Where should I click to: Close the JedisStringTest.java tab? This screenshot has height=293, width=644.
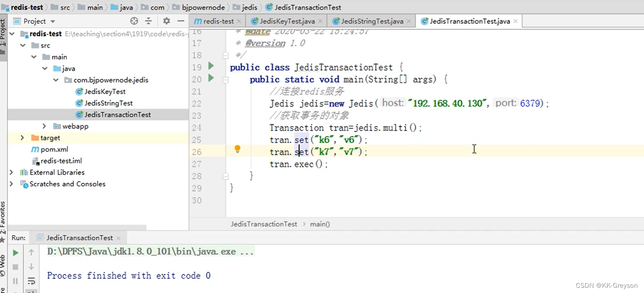coord(409,21)
